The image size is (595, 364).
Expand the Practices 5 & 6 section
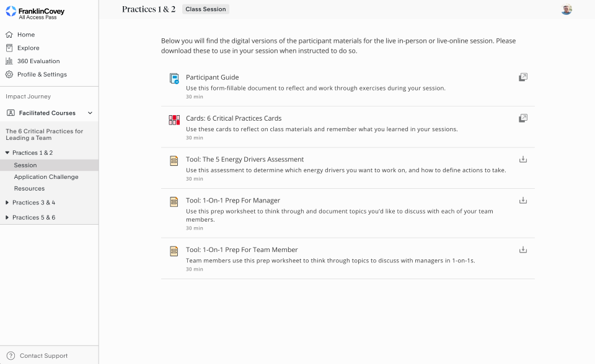click(7, 217)
